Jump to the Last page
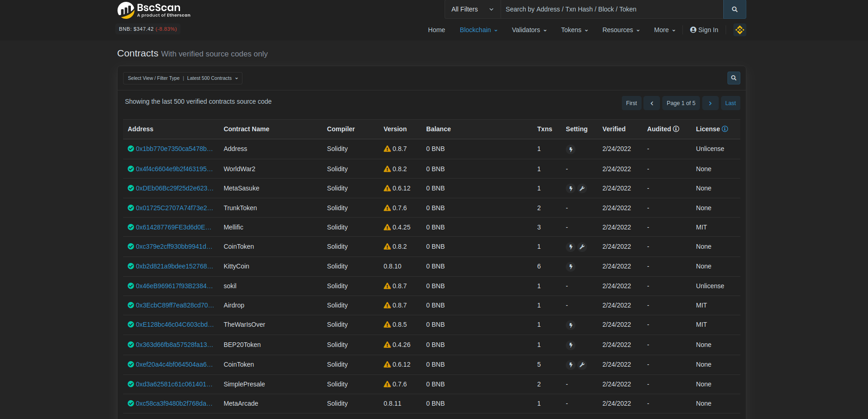 click(x=730, y=103)
